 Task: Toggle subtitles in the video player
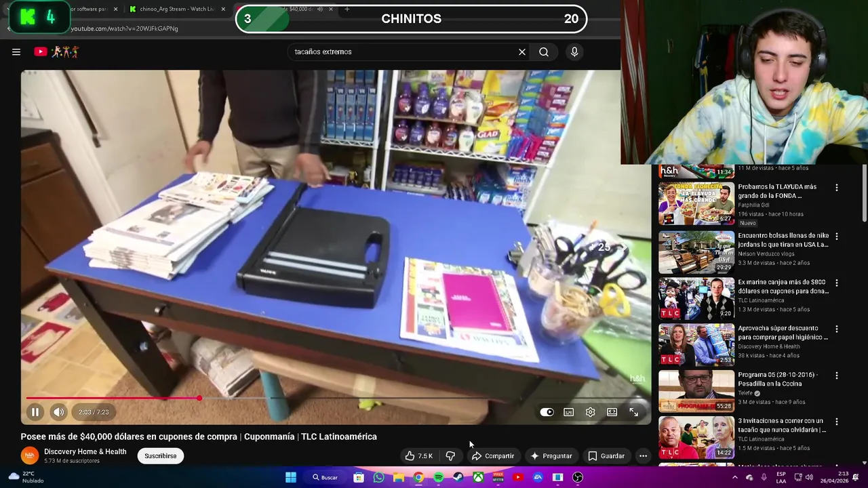tap(569, 412)
